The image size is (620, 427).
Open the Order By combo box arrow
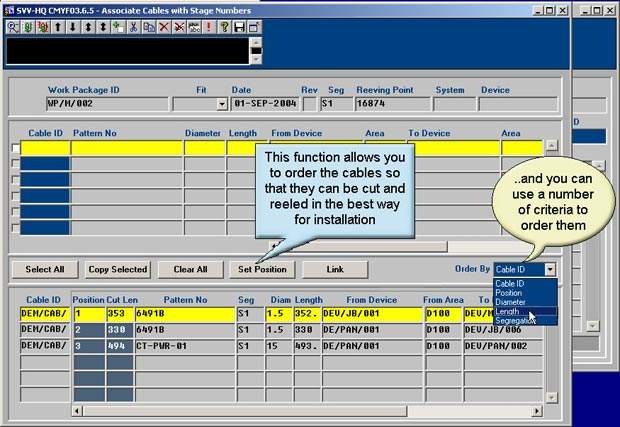click(550, 270)
